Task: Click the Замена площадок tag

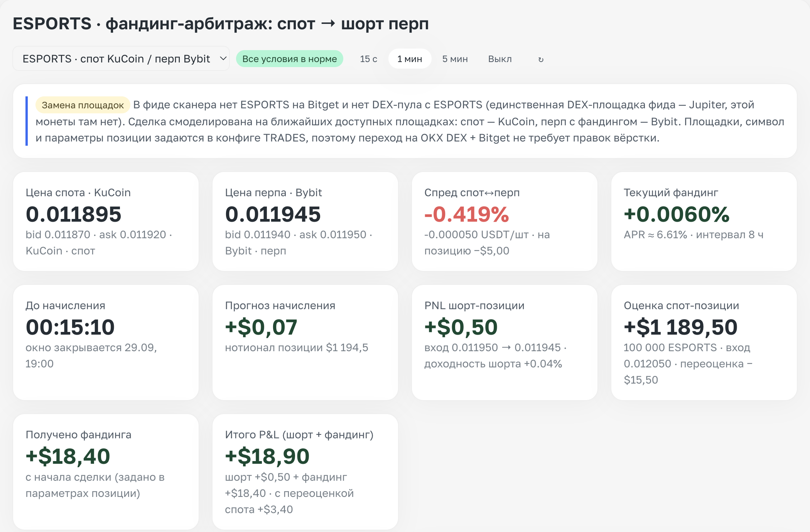Action: 83,105
